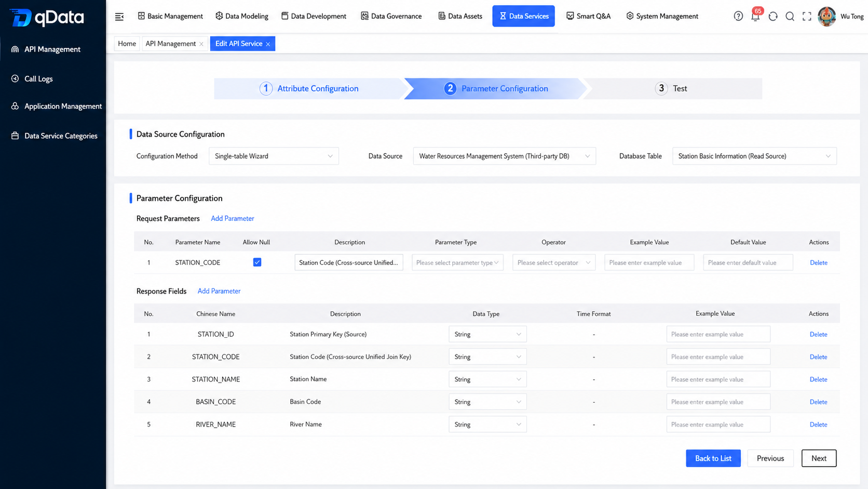Screen dimensions: 868x489
Task: Collapse sidebar with hamburger menu icon
Action: point(119,17)
